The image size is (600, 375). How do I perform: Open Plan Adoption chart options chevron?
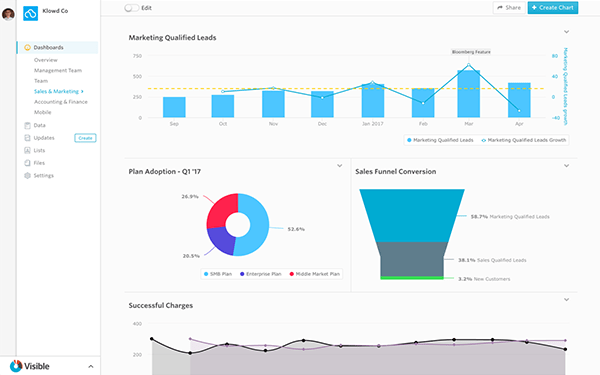coord(339,166)
